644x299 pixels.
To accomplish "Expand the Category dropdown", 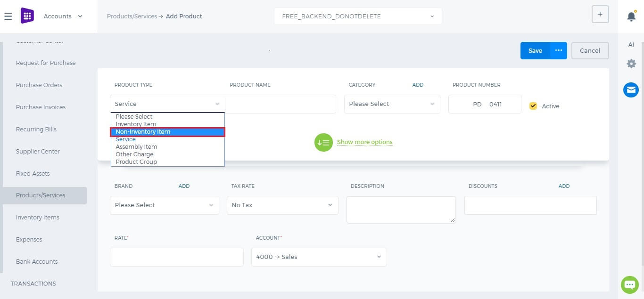I will point(392,104).
